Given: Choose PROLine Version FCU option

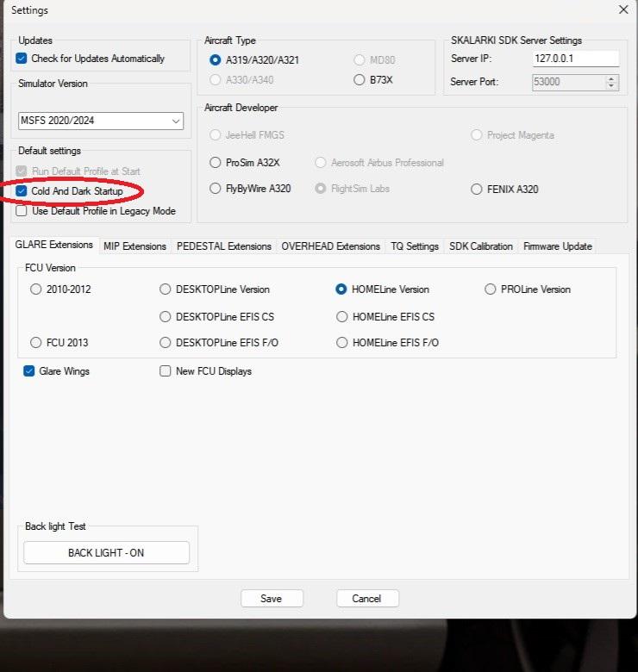Looking at the screenshot, I should coord(491,289).
